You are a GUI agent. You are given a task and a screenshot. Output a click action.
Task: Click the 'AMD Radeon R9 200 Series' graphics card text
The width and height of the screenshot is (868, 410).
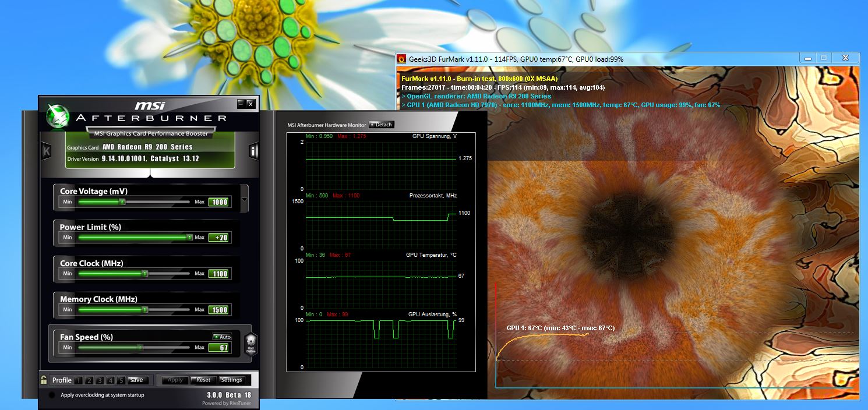tap(147, 147)
